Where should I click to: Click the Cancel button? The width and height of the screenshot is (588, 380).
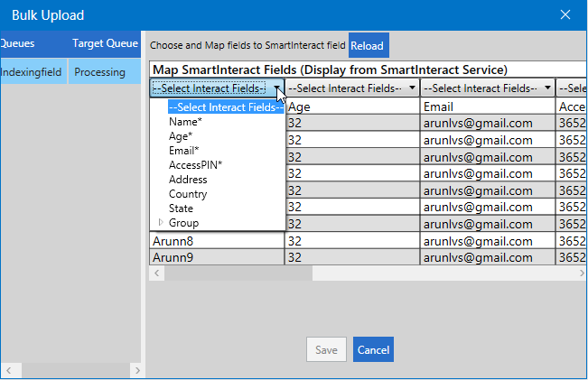click(373, 350)
